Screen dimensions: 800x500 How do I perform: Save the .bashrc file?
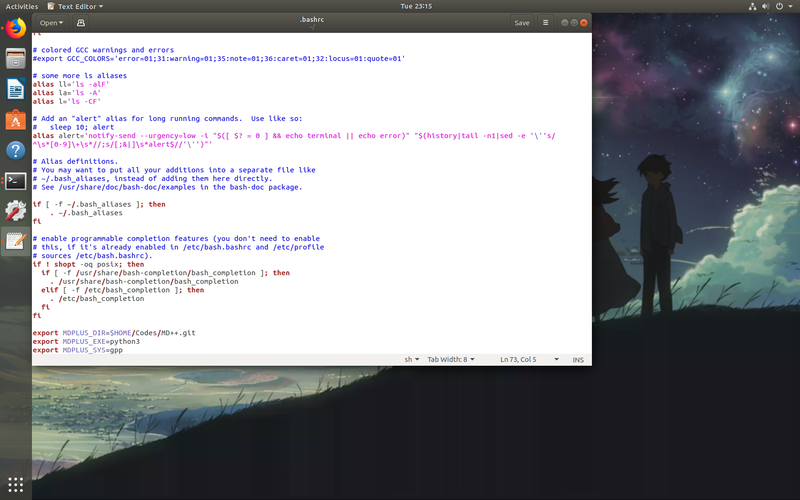[521, 22]
